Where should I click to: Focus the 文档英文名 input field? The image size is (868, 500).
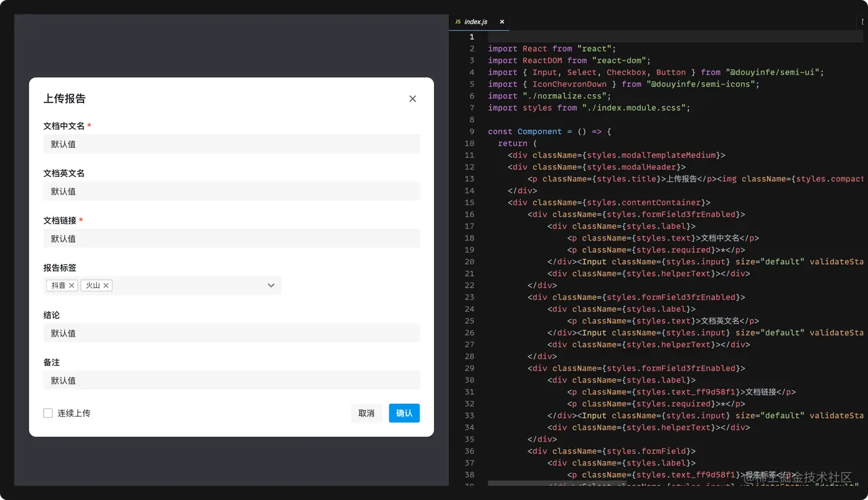(x=231, y=192)
